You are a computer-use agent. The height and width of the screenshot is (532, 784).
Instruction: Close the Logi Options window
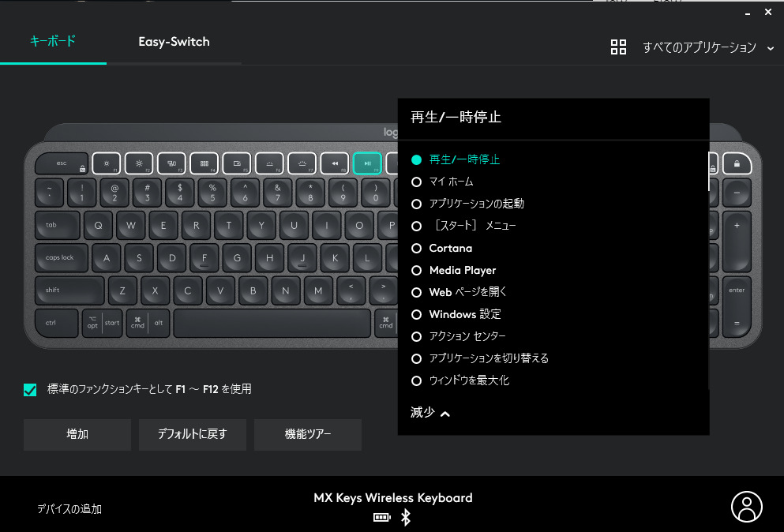pos(768,12)
